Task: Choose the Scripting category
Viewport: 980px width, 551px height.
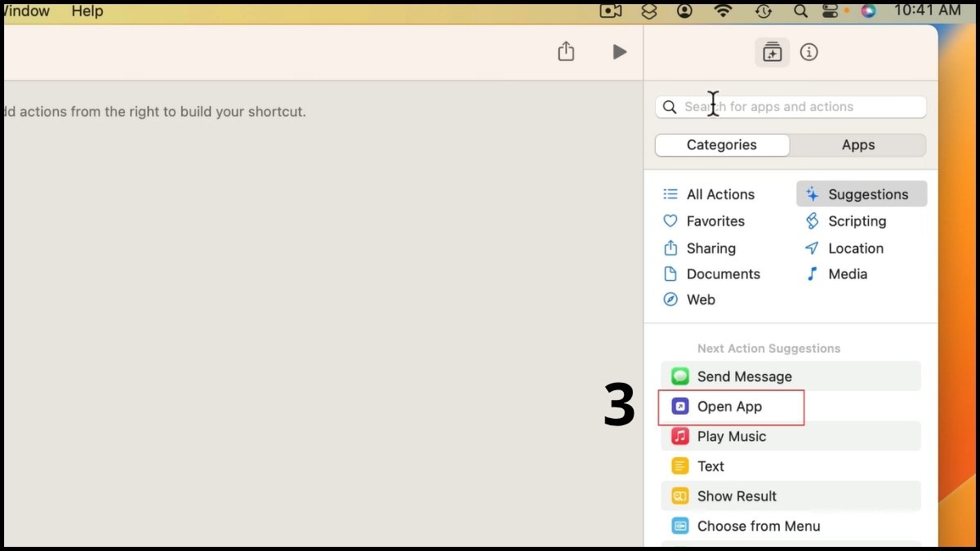Action: coord(846,221)
